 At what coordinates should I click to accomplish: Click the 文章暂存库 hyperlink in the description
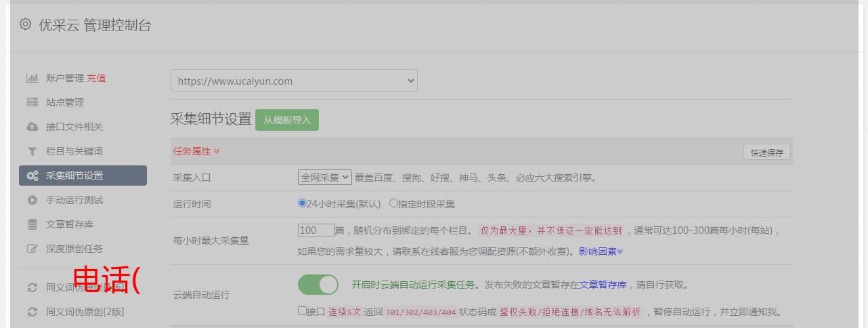tap(603, 285)
